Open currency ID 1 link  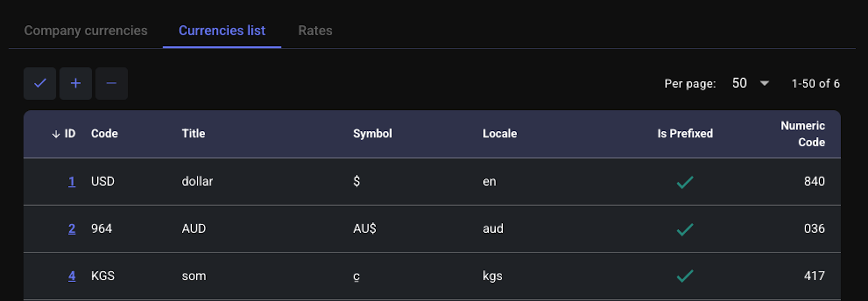[72, 182]
